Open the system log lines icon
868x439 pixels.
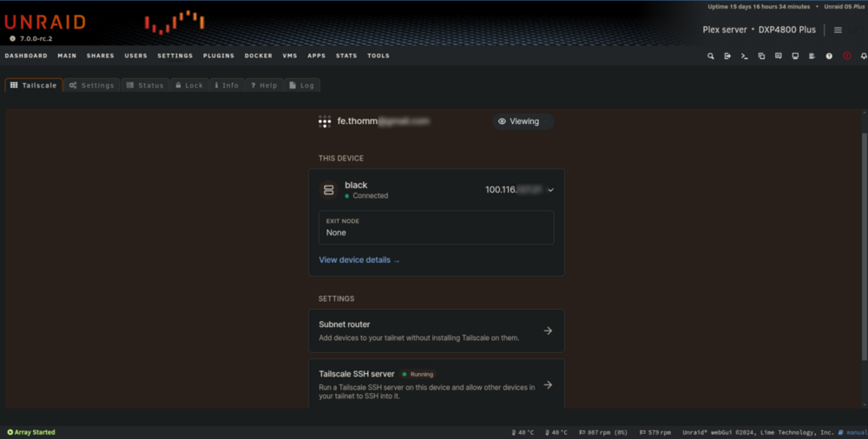[812, 56]
